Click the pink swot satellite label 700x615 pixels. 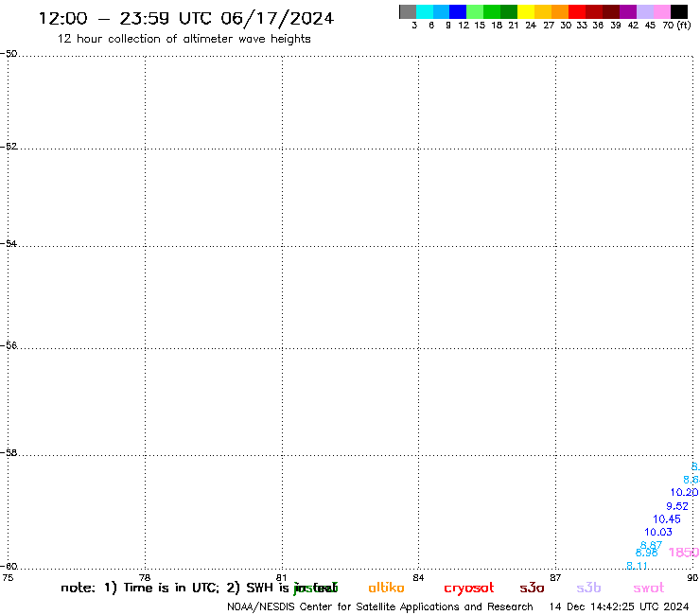click(649, 589)
